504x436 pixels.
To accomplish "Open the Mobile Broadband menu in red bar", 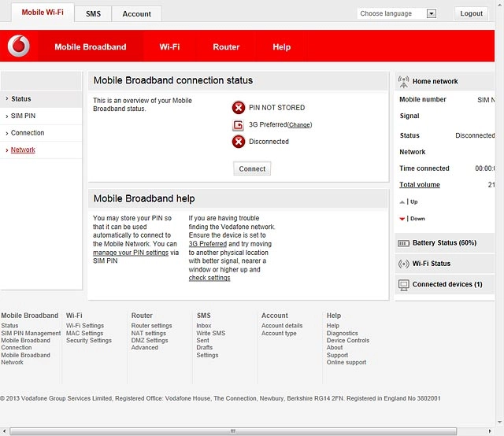I will [x=91, y=47].
